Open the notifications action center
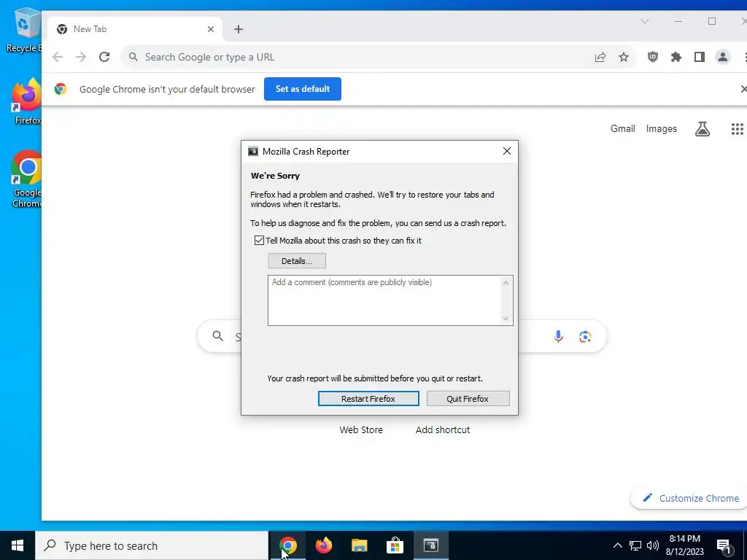747x560 pixels. tap(724, 545)
